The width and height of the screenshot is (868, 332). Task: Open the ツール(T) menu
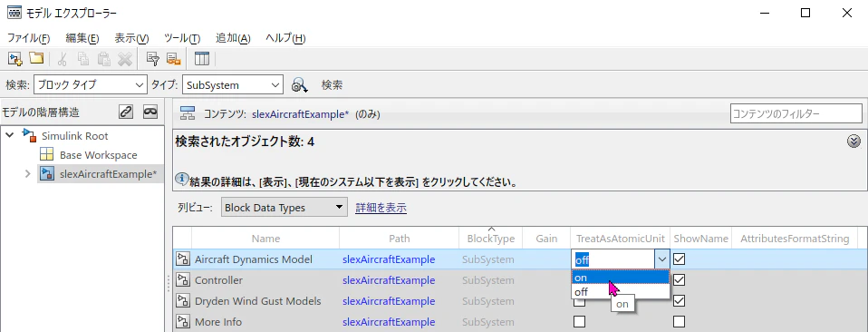[x=182, y=38]
